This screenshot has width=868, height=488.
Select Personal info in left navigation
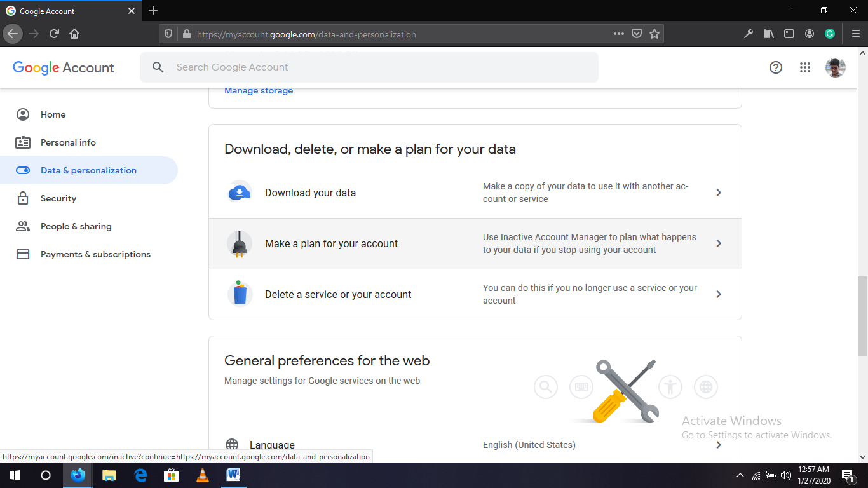pyautogui.click(x=68, y=142)
